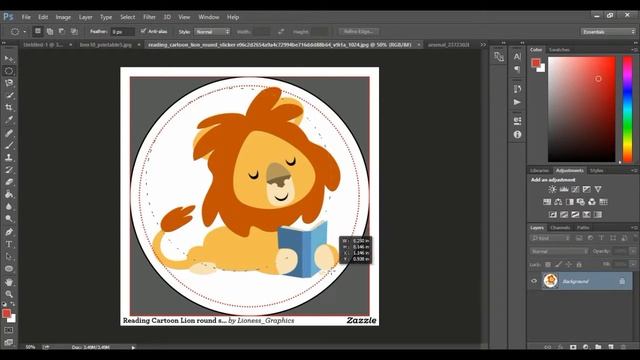Toggle Quick Mask mode
The image size is (640, 360).
(9, 330)
